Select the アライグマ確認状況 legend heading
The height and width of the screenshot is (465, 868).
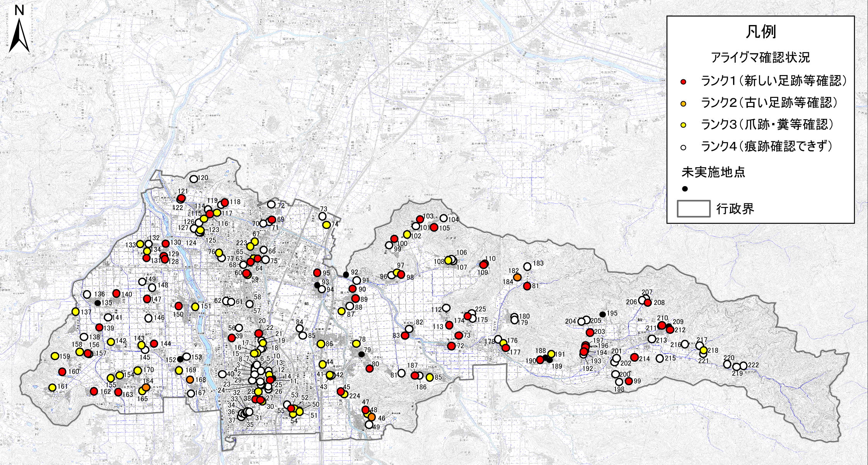tap(760, 58)
